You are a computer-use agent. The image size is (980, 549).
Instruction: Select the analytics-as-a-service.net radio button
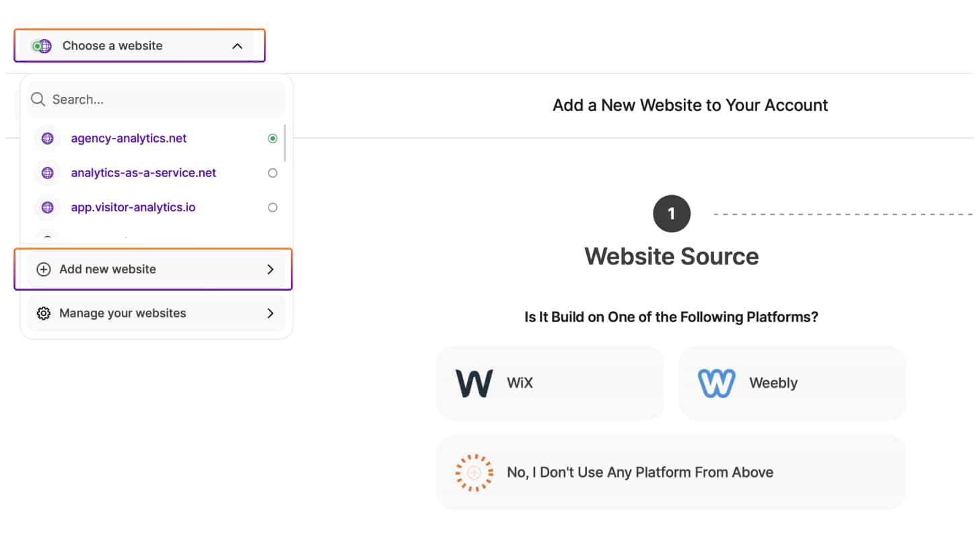[x=273, y=173]
